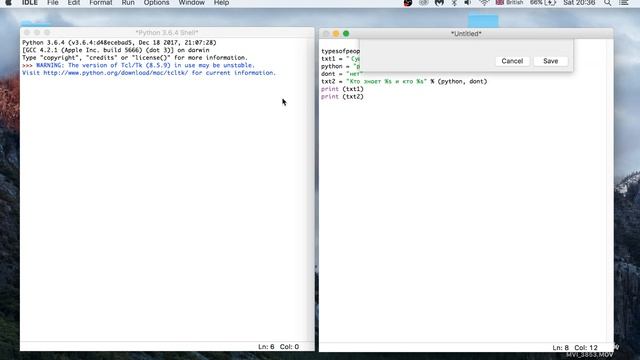Open the Edit menu
The width and height of the screenshot is (640, 360).
click(x=74, y=3)
